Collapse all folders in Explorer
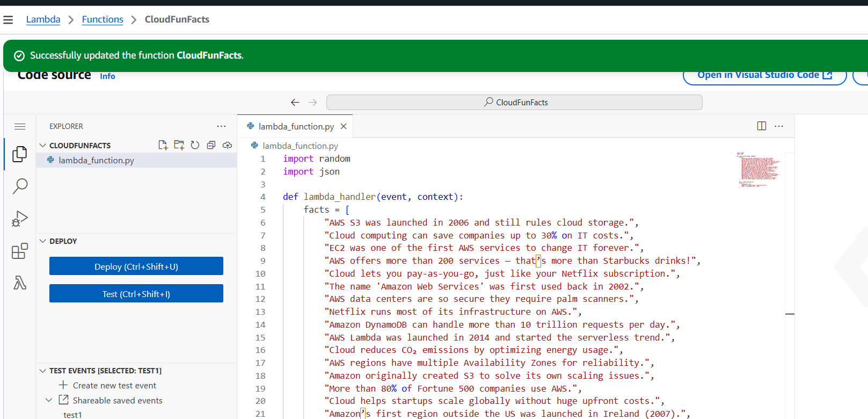The image size is (868, 419). [211, 145]
